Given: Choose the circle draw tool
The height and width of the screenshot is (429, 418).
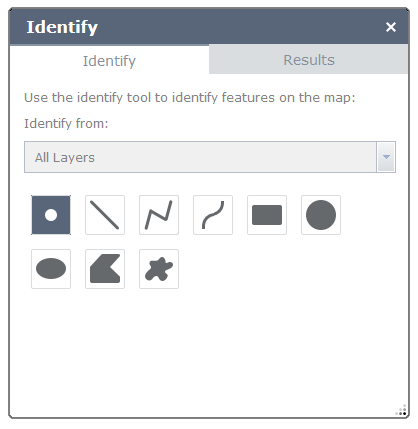Looking at the screenshot, I should pos(321,215).
